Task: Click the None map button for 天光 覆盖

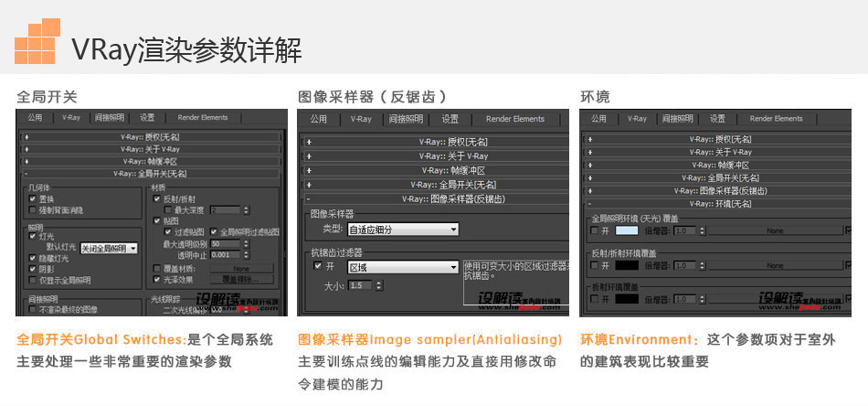Action: [x=775, y=230]
